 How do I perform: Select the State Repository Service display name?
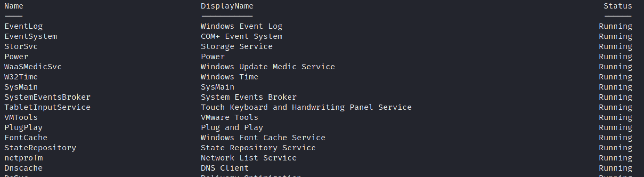[x=258, y=148]
